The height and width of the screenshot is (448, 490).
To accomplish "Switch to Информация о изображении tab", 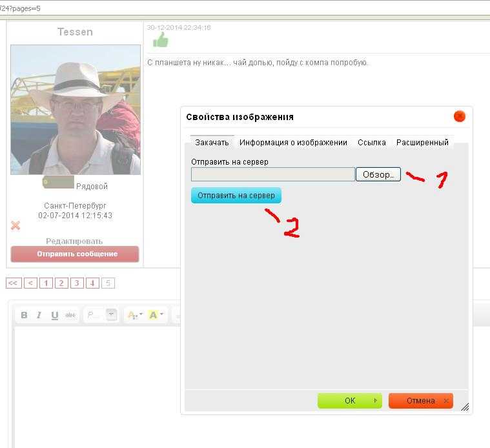I will (293, 143).
